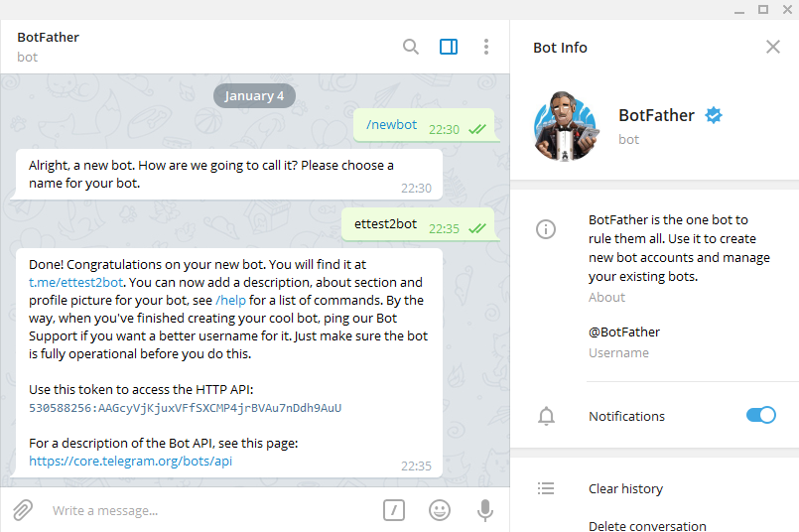The width and height of the screenshot is (799, 532).
Task: Select Clear history option
Action: tap(625, 488)
